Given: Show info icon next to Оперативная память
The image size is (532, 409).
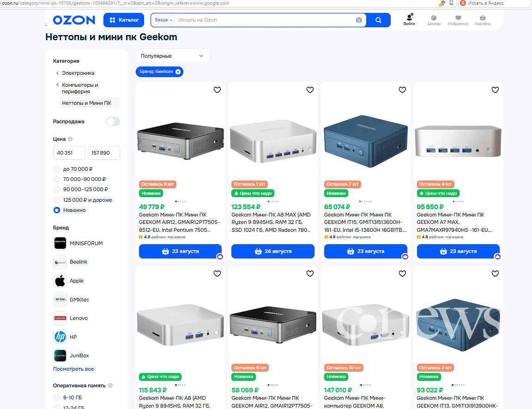Looking at the screenshot, I should (110, 385).
